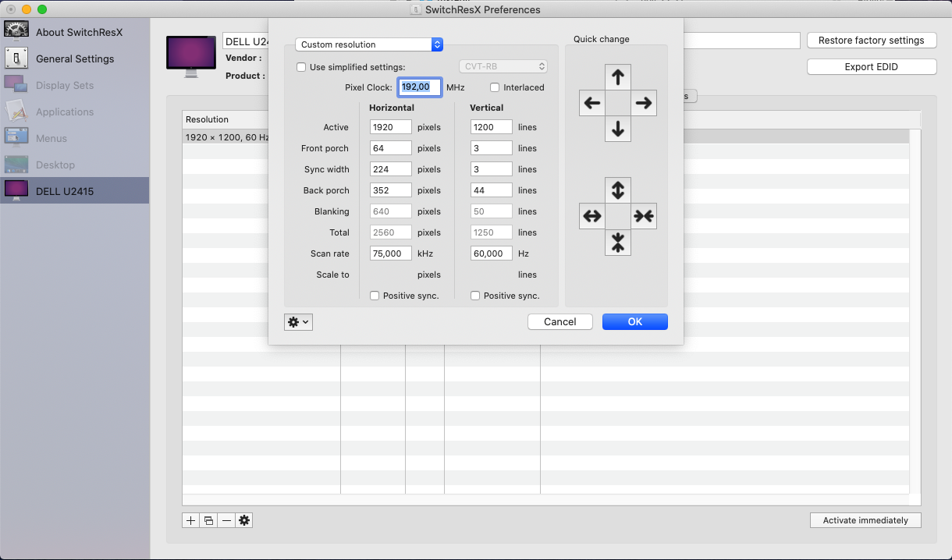The width and height of the screenshot is (952, 560).
Task: Click the Cancel button
Action: coord(560,321)
